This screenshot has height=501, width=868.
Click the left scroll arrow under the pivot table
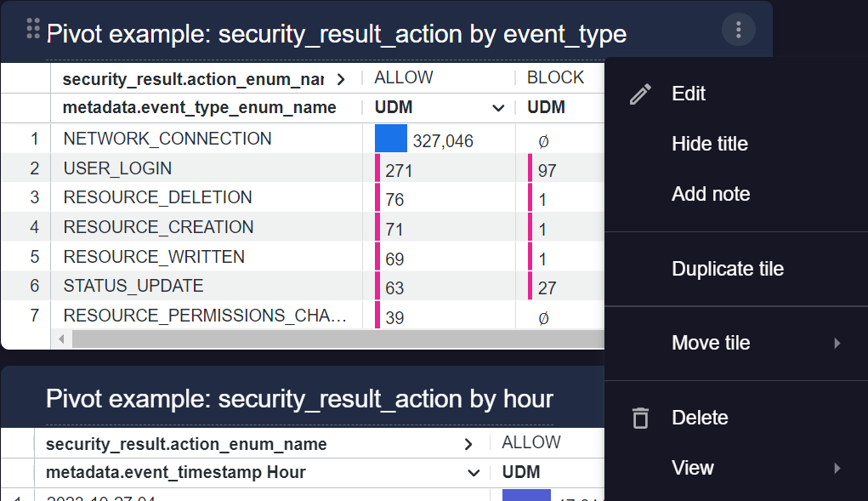tap(60, 339)
